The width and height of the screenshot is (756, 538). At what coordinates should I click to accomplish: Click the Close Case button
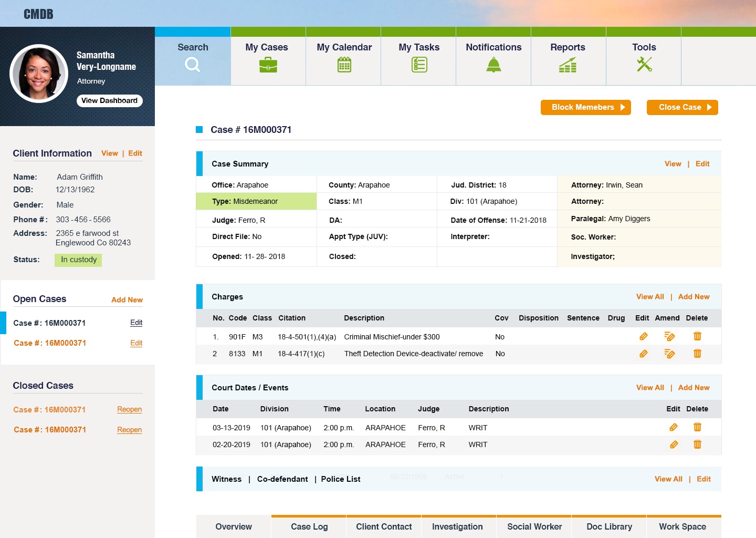click(682, 107)
